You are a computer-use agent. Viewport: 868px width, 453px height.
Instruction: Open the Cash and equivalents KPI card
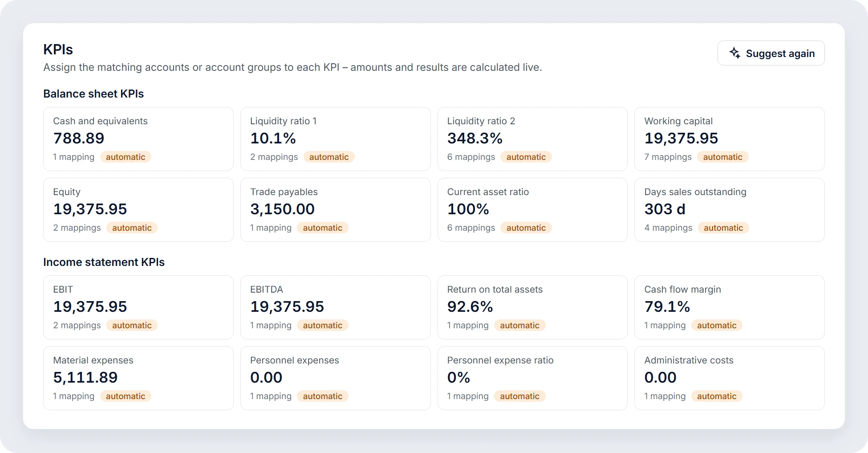tap(138, 139)
